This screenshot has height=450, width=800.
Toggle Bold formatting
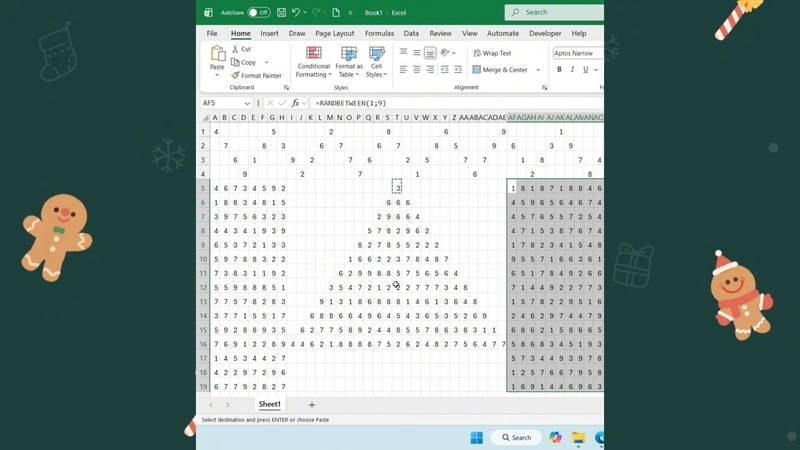pyautogui.click(x=559, y=69)
